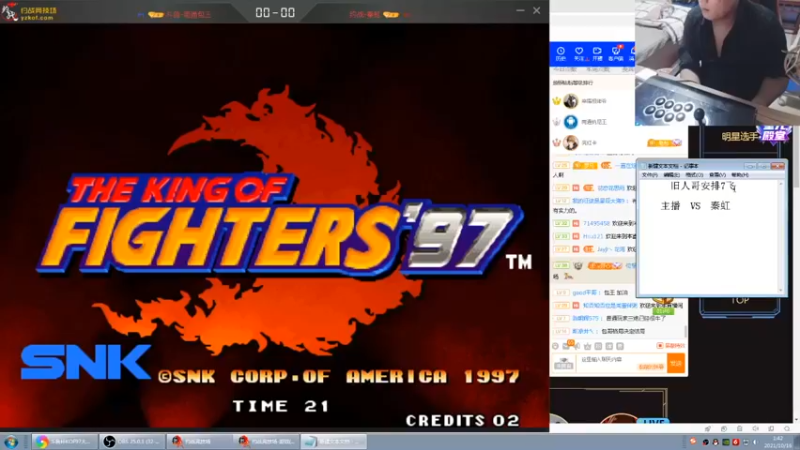This screenshot has width=800, height=450.
Task: Click the chat user name good牛哥
Action: click(586, 293)
